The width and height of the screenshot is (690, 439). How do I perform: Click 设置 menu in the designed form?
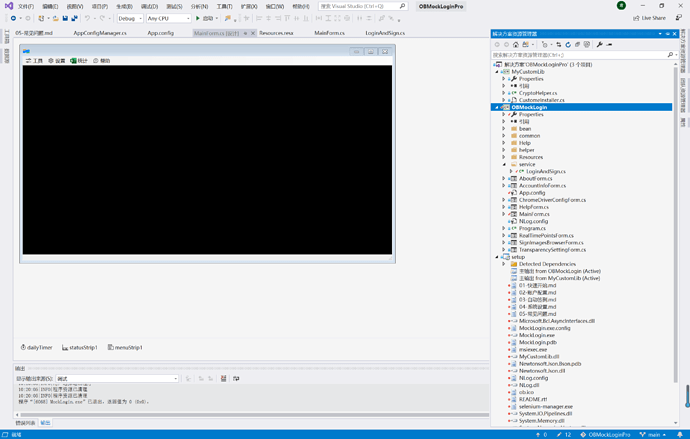coord(57,61)
